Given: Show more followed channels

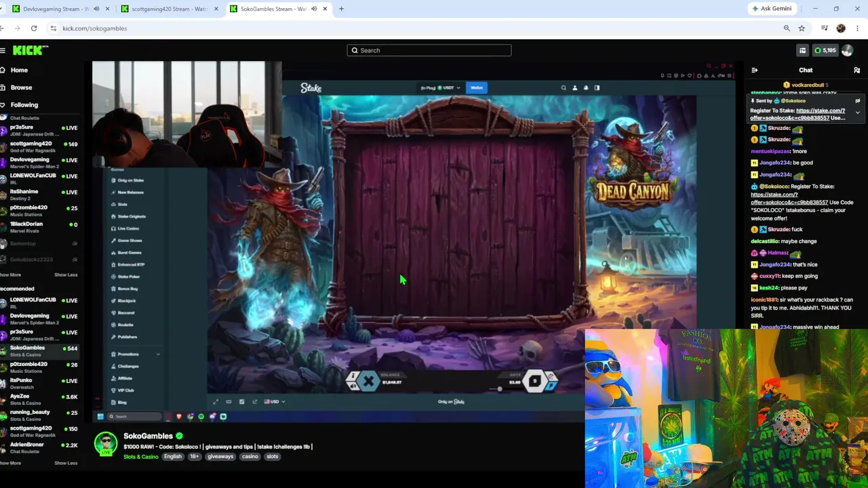Looking at the screenshot, I should 11,274.
